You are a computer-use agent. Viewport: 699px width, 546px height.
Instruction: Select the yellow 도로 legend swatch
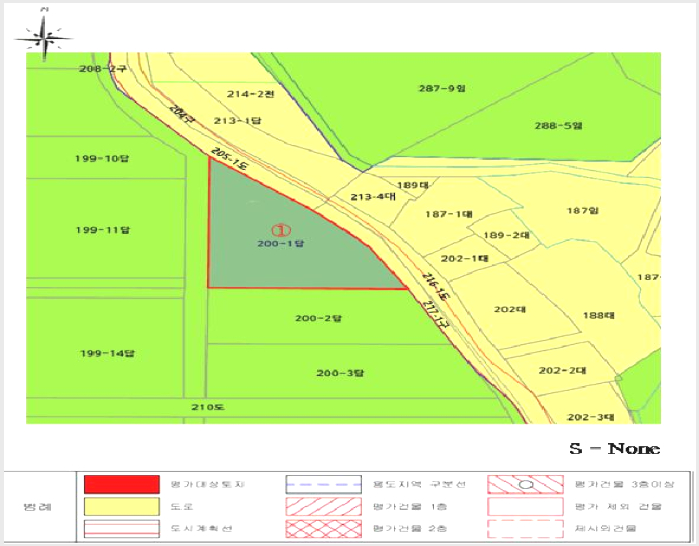click(122, 506)
